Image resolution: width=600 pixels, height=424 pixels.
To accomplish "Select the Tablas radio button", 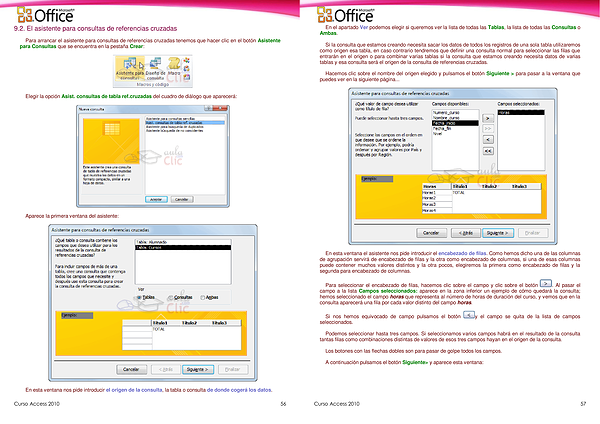I will pyautogui.click(x=139, y=296).
